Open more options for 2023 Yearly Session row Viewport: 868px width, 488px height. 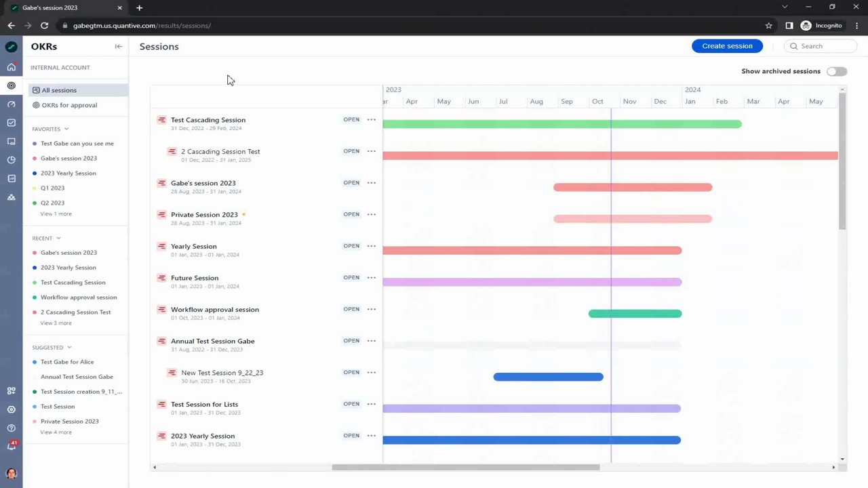click(x=372, y=436)
